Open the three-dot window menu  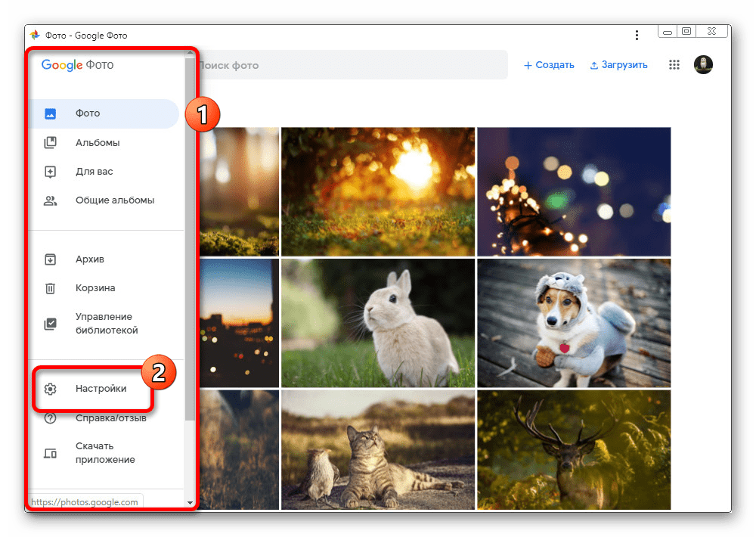coord(637,36)
